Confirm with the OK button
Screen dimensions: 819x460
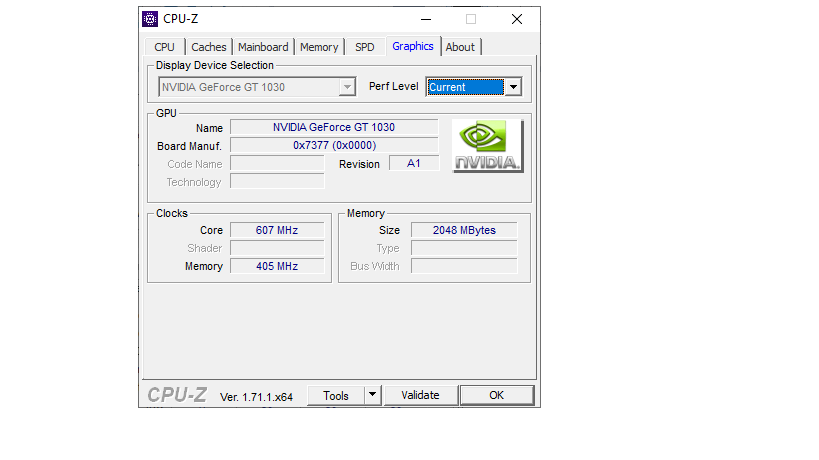[x=497, y=395]
